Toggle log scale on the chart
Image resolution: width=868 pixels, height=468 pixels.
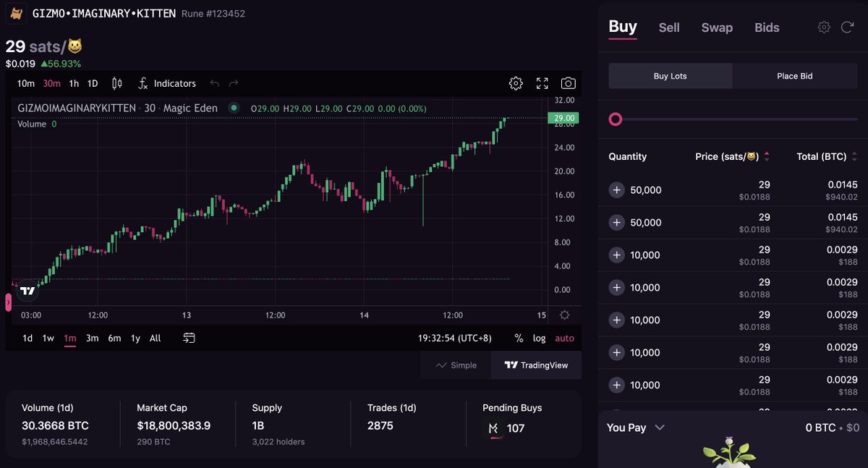pos(540,338)
